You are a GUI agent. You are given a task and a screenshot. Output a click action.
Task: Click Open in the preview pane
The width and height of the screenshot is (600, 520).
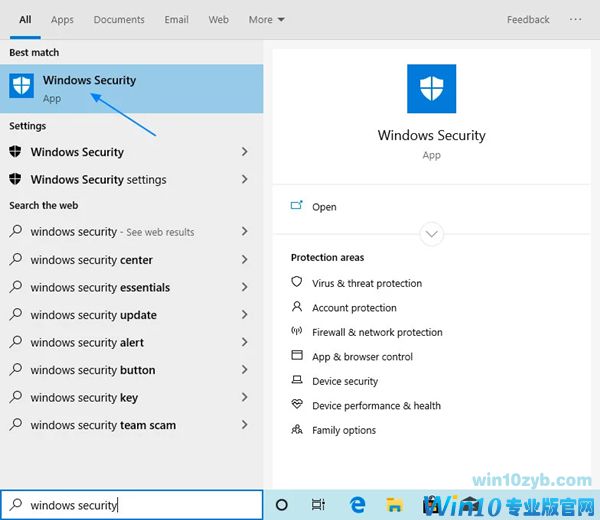(324, 207)
